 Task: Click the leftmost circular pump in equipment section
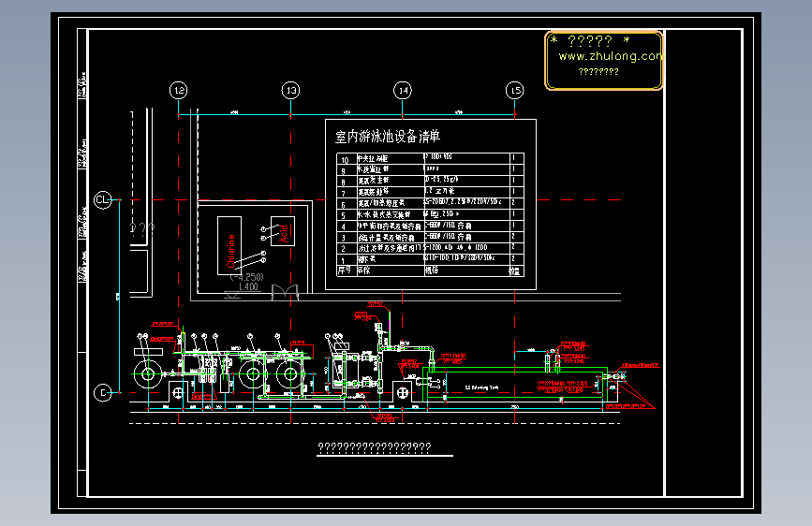148,373
